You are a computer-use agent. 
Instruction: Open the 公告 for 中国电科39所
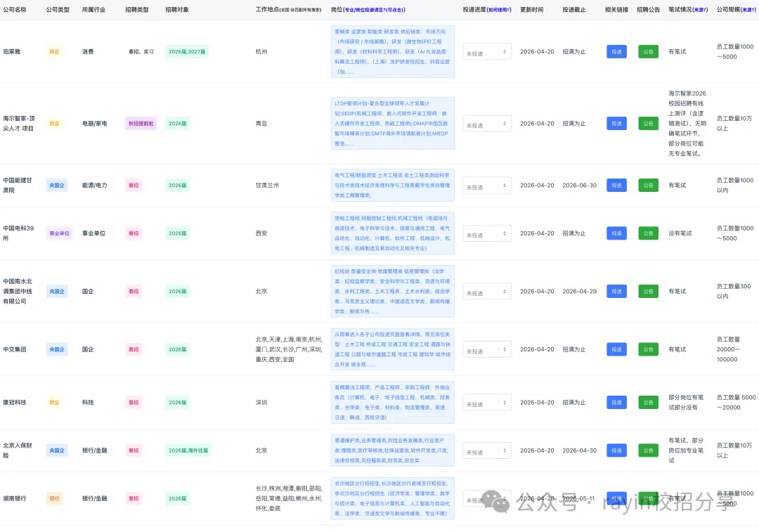[648, 233]
